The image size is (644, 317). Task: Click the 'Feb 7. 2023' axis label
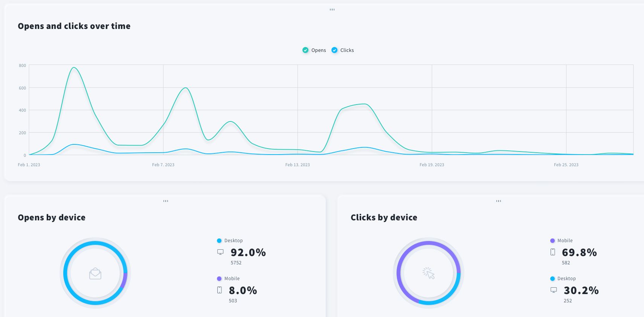coord(163,165)
